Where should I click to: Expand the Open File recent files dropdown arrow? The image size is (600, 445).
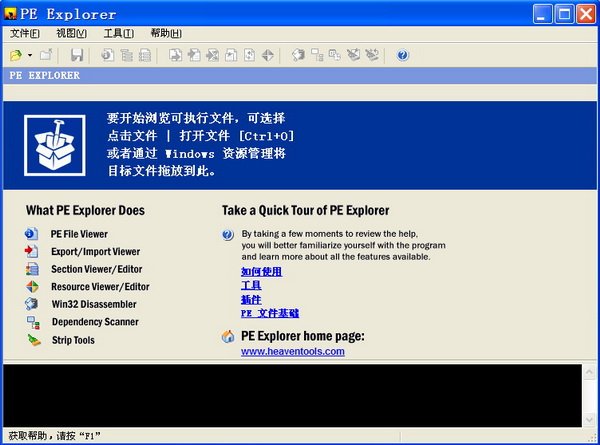click(30, 55)
